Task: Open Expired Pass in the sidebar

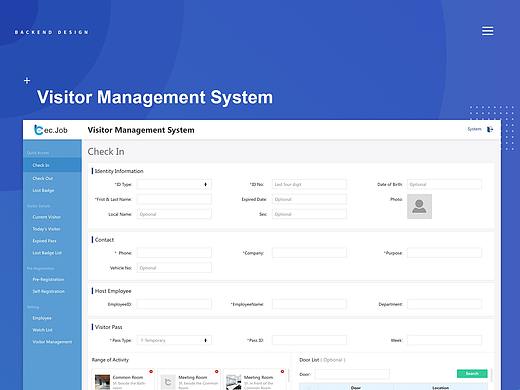Action: pyautogui.click(x=44, y=241)
